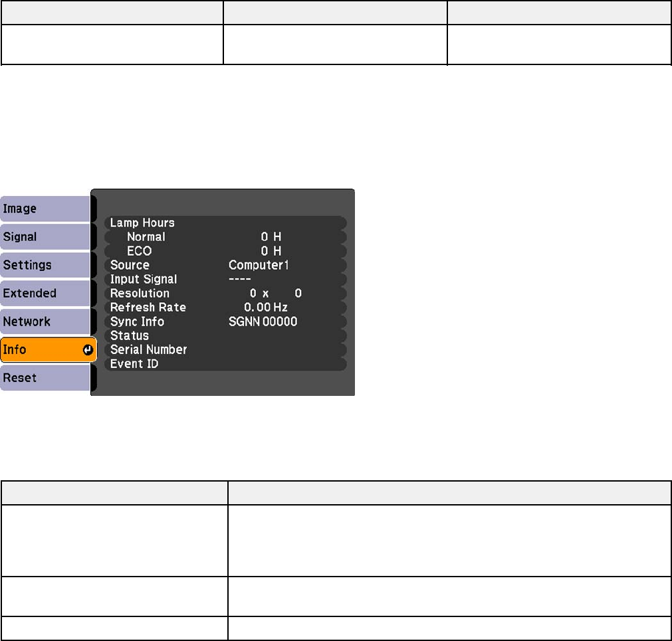This screenshot has width=672, height=641.
Task: Click the ECO lamp hours row
Action: click(x=225, y=251)
